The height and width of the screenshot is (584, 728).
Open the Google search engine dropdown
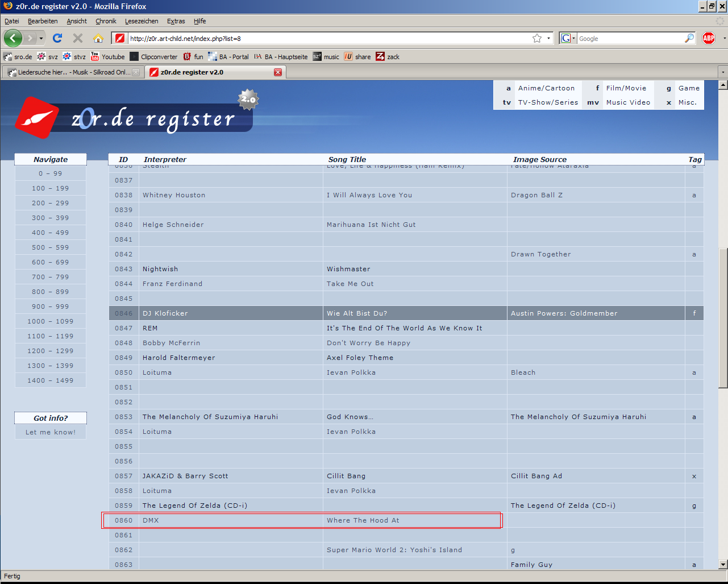coord(568,38)
